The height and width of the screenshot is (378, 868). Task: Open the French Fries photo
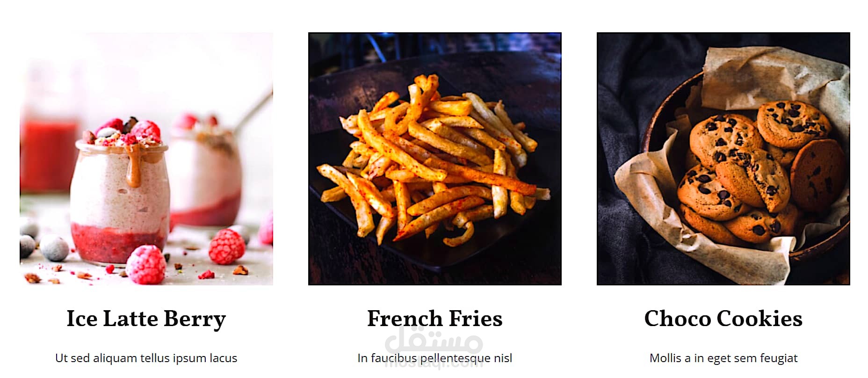pos(435,159)
